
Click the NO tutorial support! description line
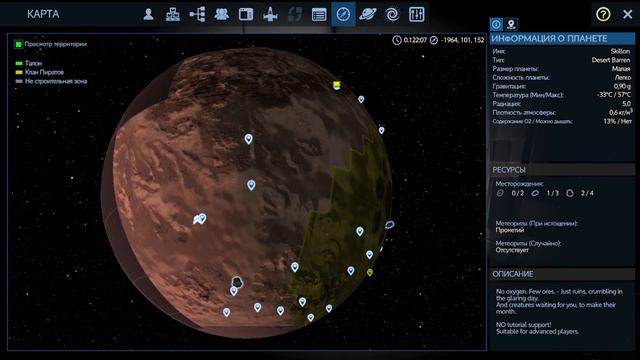click(x=523, y=325)
